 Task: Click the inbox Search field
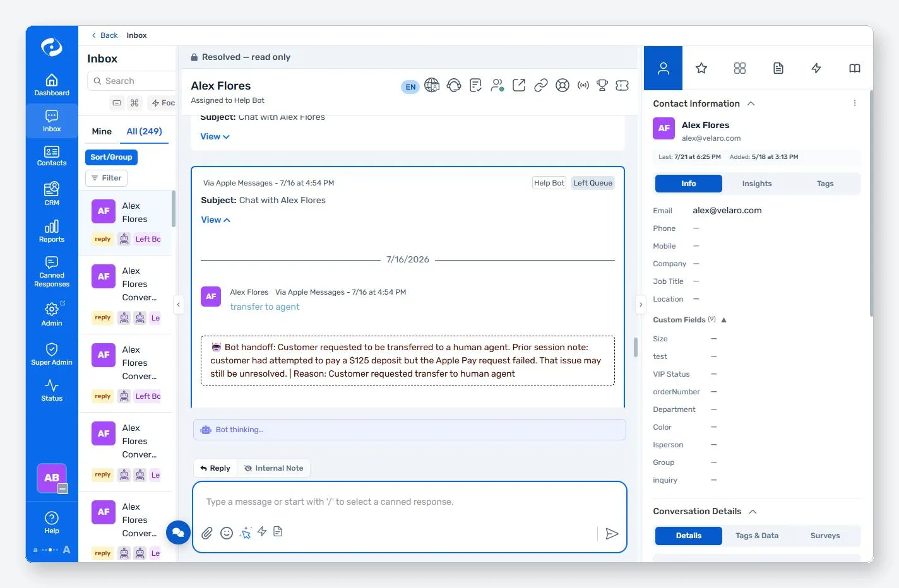point(133,81)
